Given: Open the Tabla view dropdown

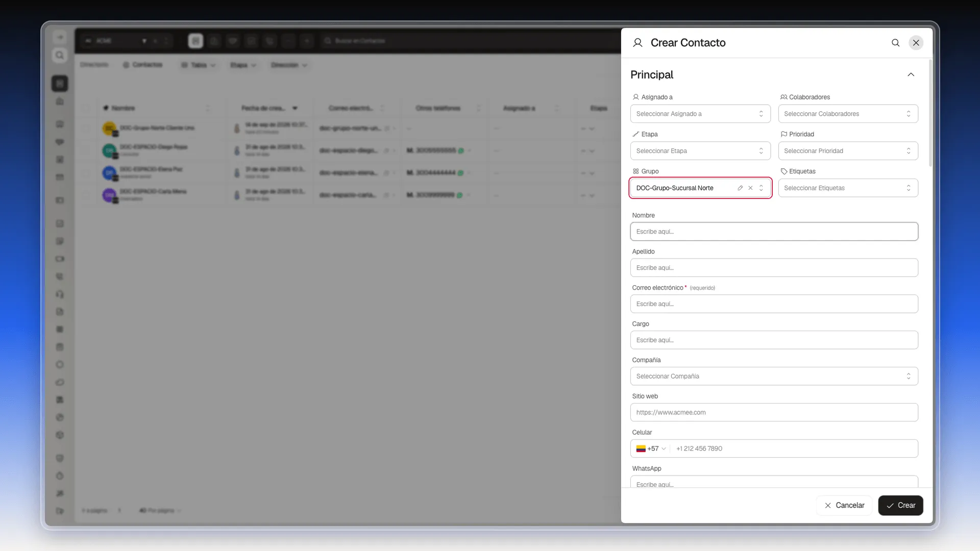Looking at the screenshot, I should tap(199, 65).
